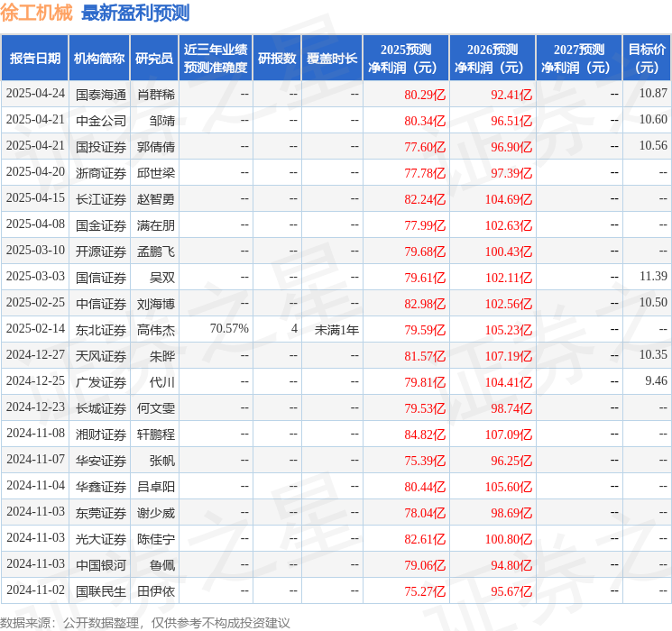Viewport: 672px width, 631px height.
Task: Select institution 国联民生 cell
Action: tap(101, 591)
